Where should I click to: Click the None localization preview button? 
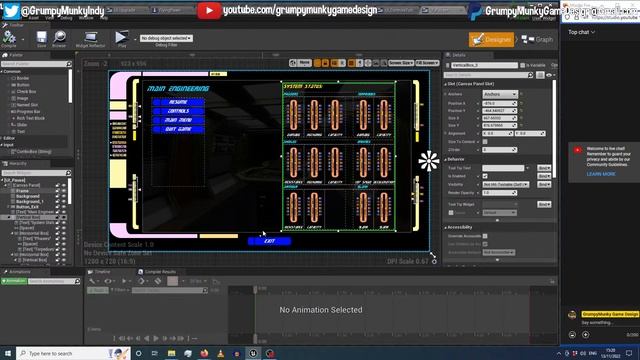304,63
